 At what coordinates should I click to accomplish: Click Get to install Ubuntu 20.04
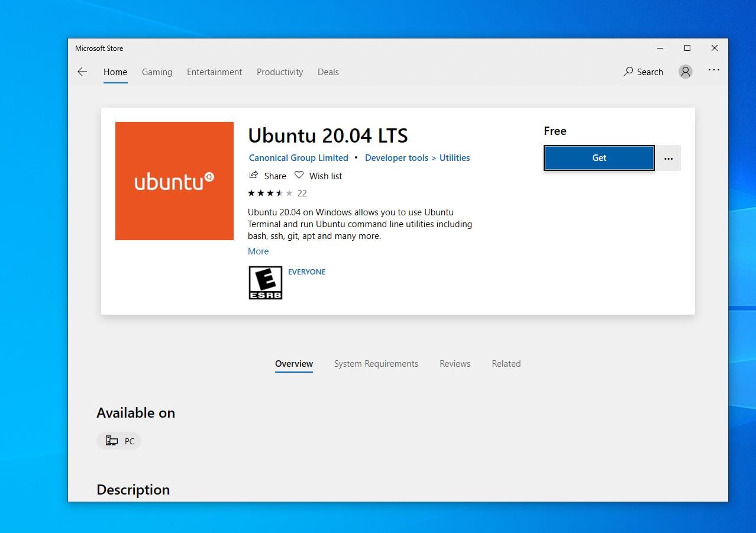(x=599, y=158)
